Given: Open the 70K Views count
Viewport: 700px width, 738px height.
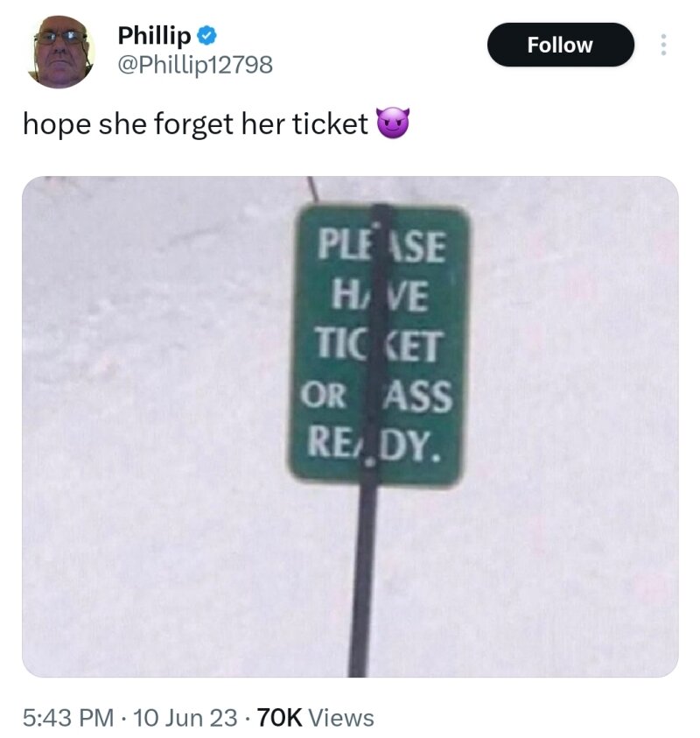Looking at the screenshot, I should pos(315,718).
